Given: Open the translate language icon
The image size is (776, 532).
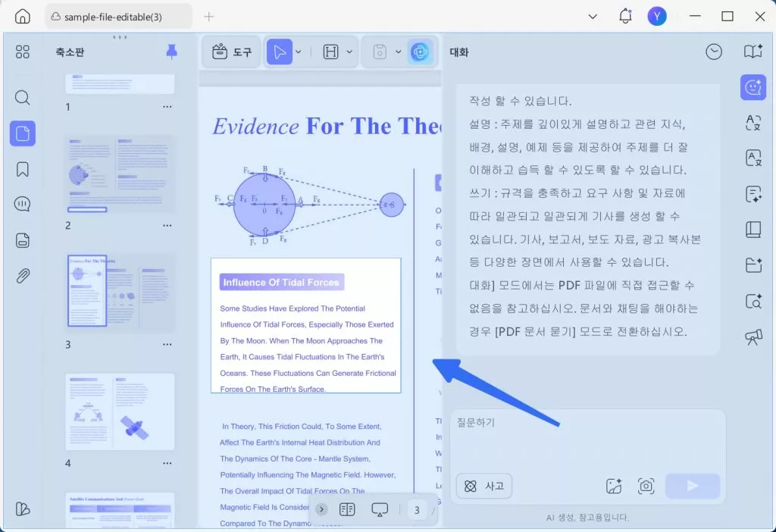Looking at the screenshot, I should tap(753, 123).
